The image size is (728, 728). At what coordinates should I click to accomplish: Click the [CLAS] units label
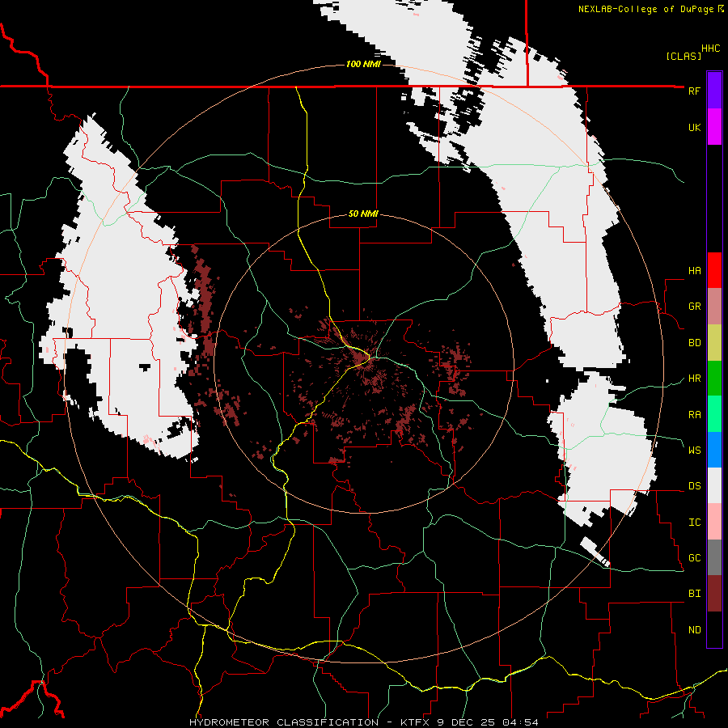tap(684, 56)
